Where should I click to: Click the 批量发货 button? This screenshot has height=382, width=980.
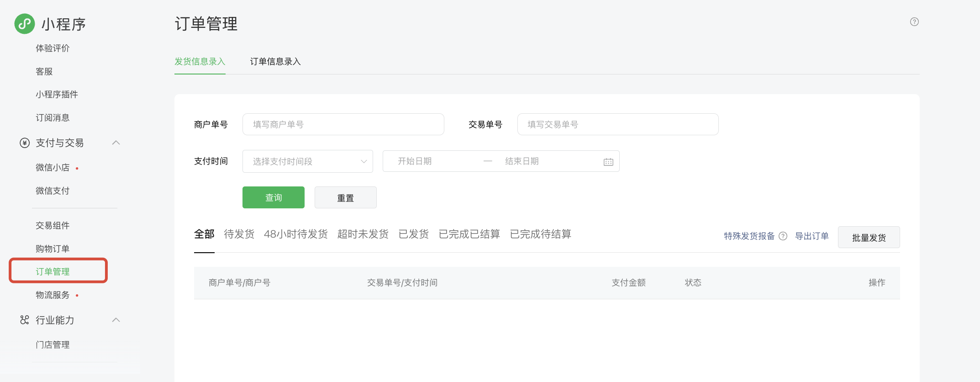pyautogui.click(x=869, y=238)
